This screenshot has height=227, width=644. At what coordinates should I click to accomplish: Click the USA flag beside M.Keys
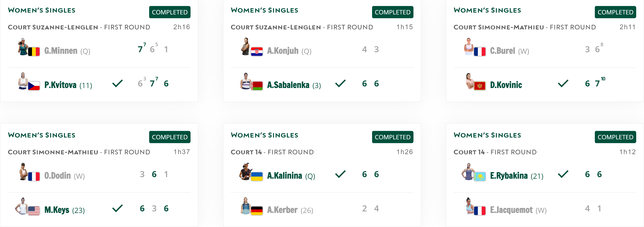[34, 211]
